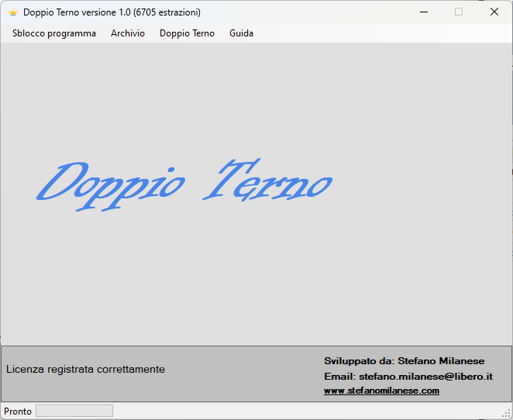Open the Doppio Terno menu
The height and width of the screenshot is (420, 513).
[x=187, y=33]
